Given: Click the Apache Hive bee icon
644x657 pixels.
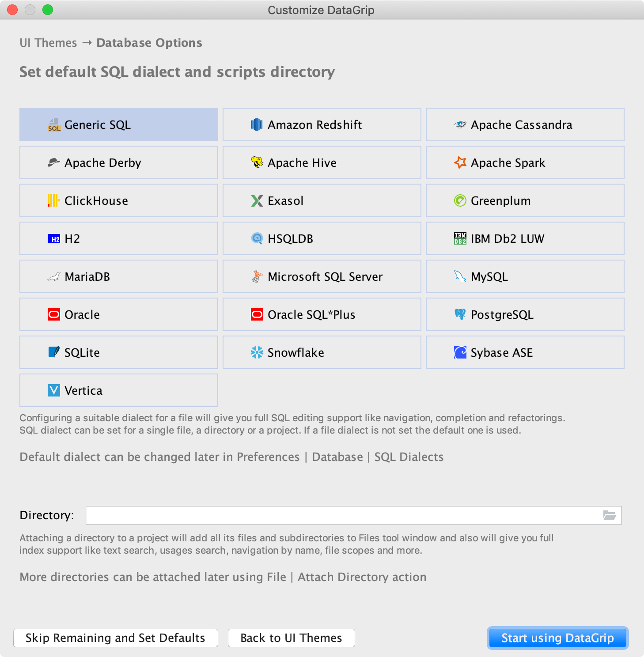Looking at the screenshot, I should tap(257, 162).
